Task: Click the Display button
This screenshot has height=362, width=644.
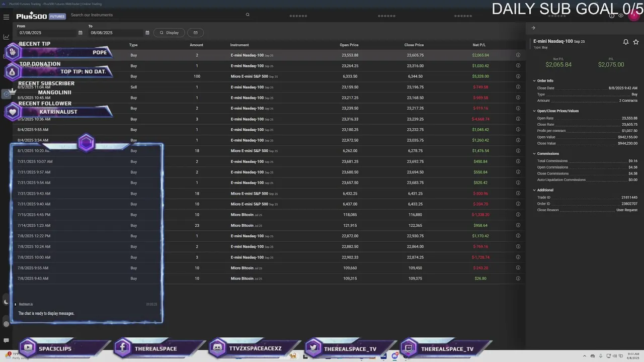Action: (169, 33)
